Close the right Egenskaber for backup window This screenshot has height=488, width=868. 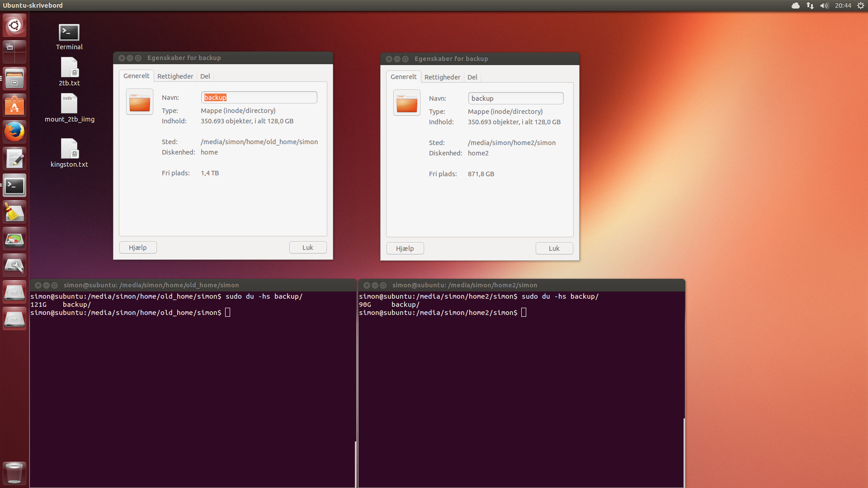(x=389, y=59)
